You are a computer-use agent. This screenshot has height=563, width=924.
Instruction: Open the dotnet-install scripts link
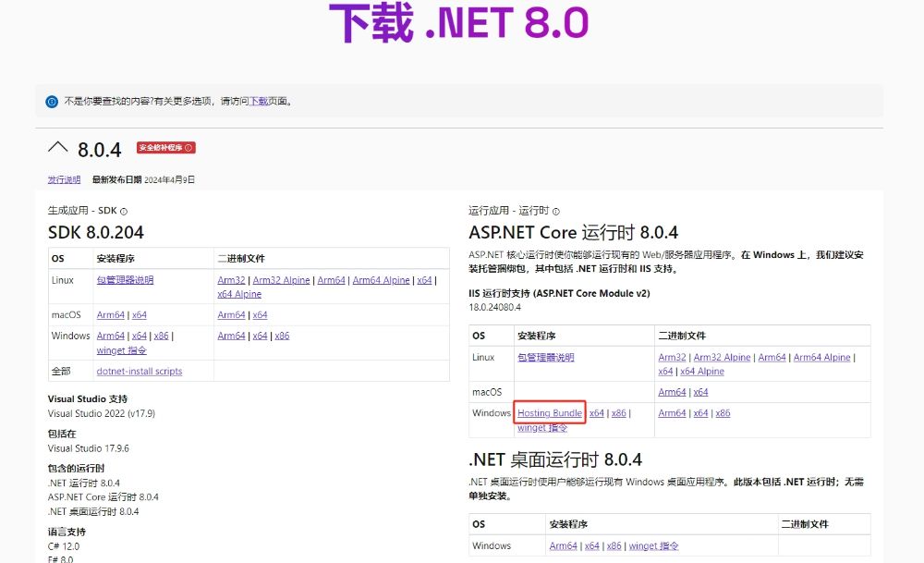point(140,372)
